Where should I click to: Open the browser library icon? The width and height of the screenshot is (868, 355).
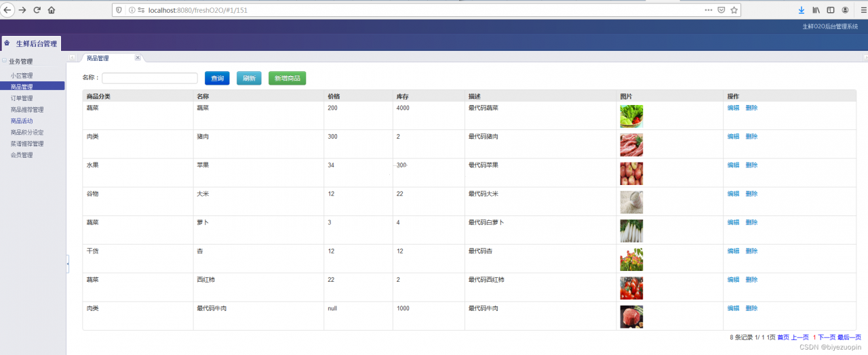coord(816,10)
